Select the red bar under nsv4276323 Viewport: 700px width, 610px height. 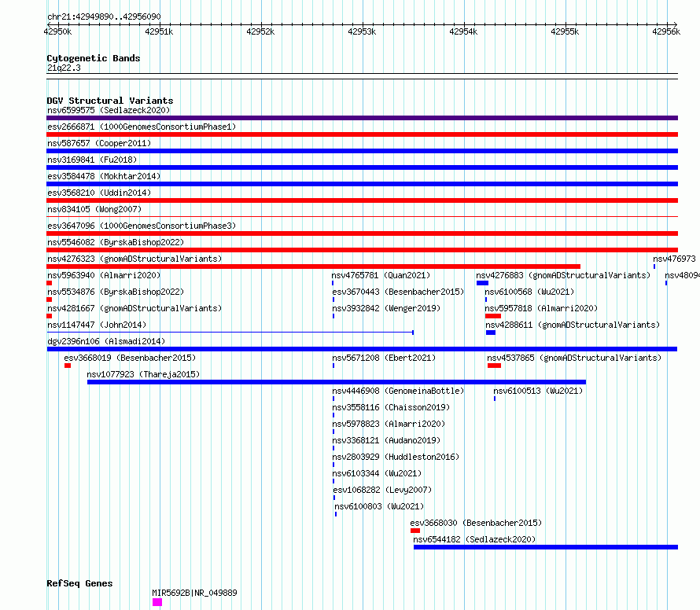tap(313, 266)
